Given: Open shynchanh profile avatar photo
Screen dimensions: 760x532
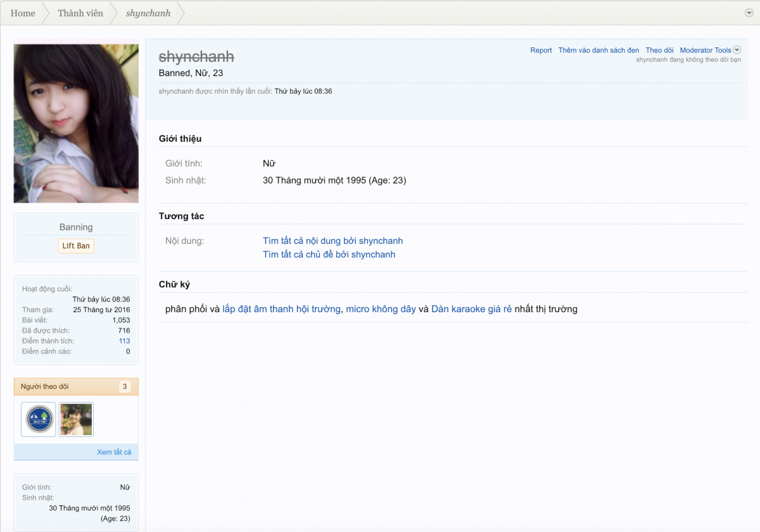Looking at the screenshot, I should click(76, 123).
